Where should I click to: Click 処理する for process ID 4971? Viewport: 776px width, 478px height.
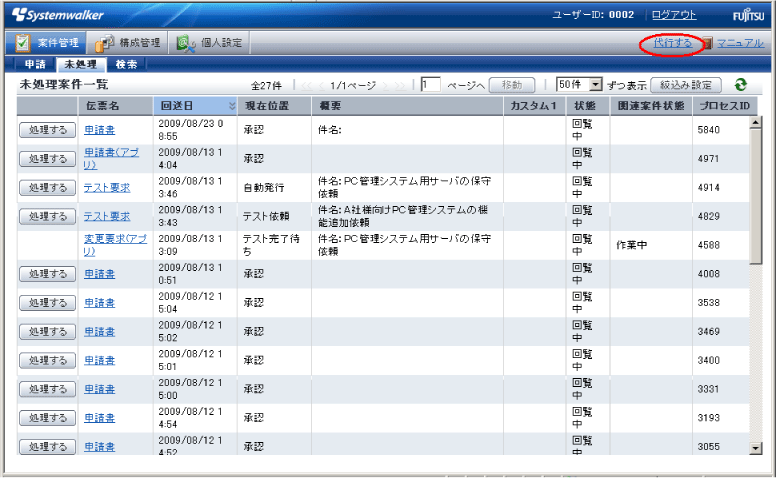(x=48, y=159)
